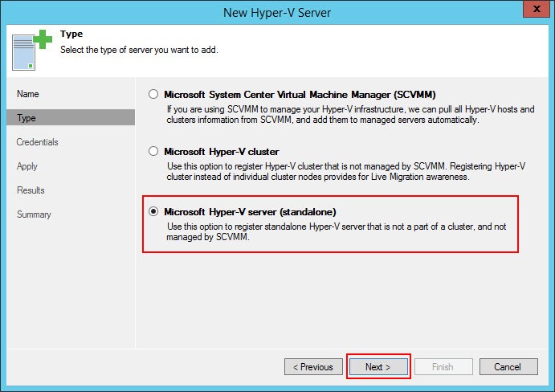Cancel the New Hyper-V Server wizard
555x392 pixels.
[508, 366]
